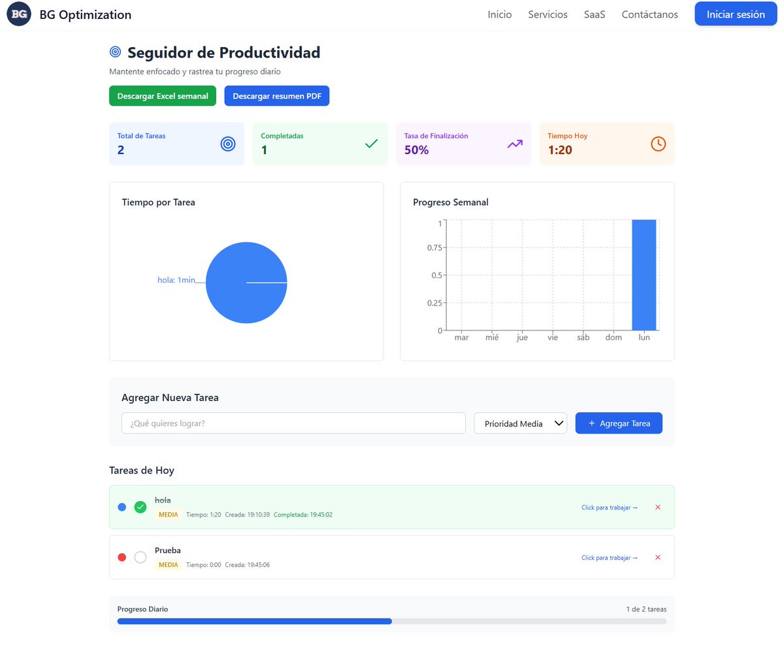
Task: Download the weekly Excel report
Action: pyautogui.click(x=162, y=95)
